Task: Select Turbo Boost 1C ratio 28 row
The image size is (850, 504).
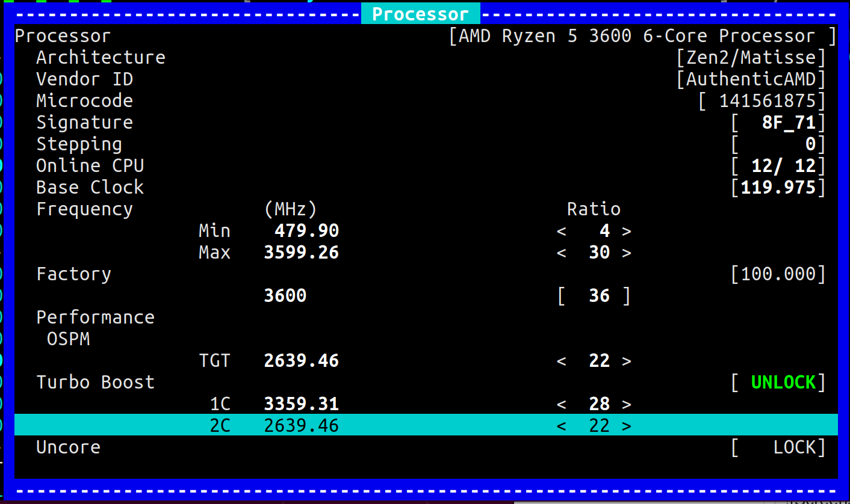Action: 426,404
